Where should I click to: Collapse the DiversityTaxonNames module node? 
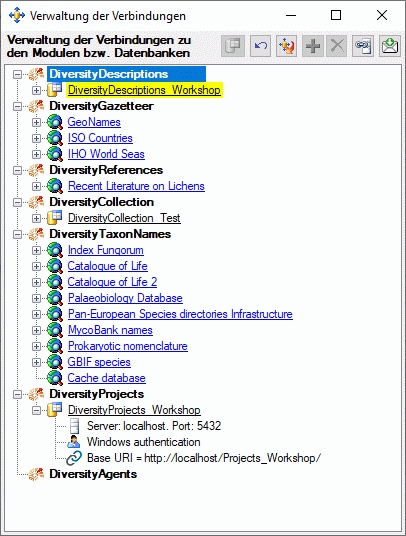[17, 234]
